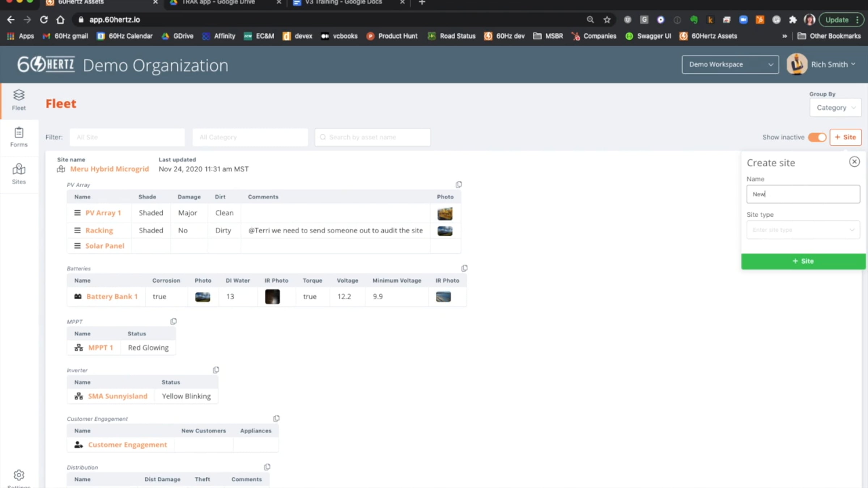The image size is (868, 488).
Task: Switch to the V3 Training Google Docs tab
Action: pos(344,3)
